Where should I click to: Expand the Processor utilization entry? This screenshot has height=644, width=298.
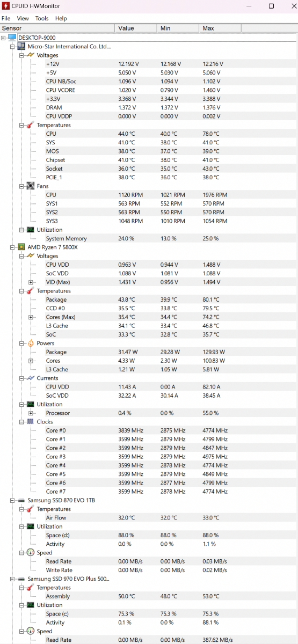point(31,413)
